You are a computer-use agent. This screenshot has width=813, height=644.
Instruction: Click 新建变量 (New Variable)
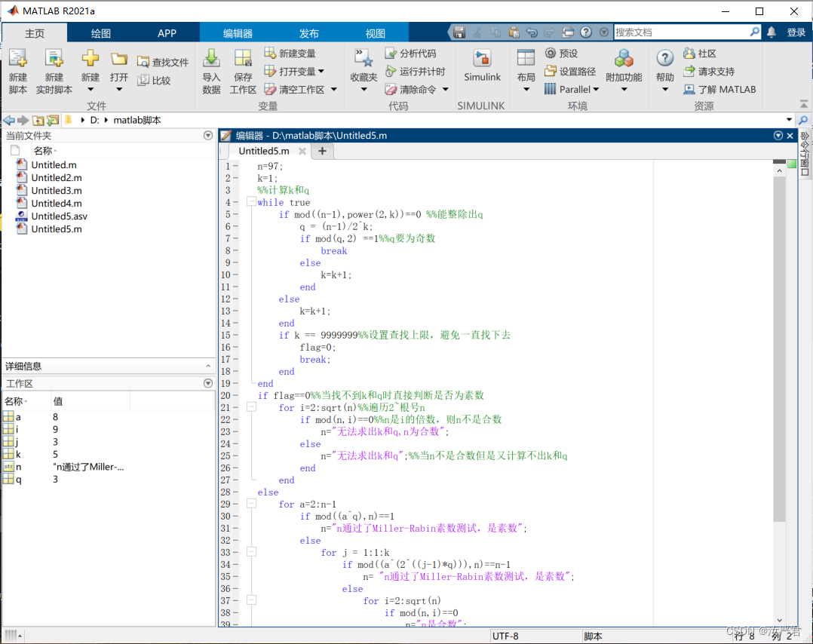tap(290, 54)
